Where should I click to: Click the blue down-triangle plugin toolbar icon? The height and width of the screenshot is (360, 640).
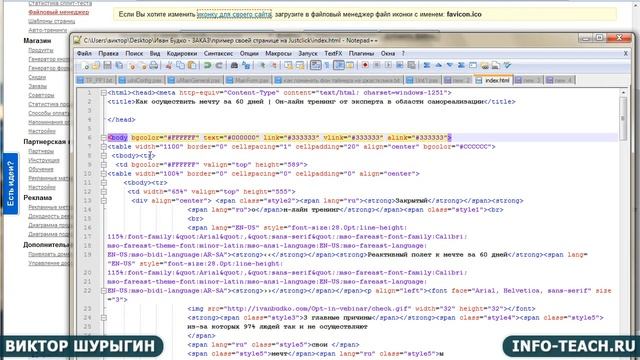point(449,65)
